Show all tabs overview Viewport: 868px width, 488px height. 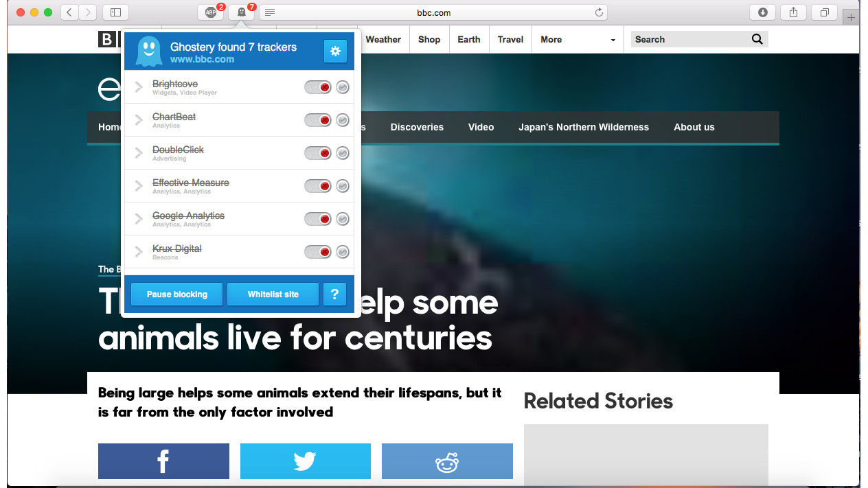[x=824, y=12]
